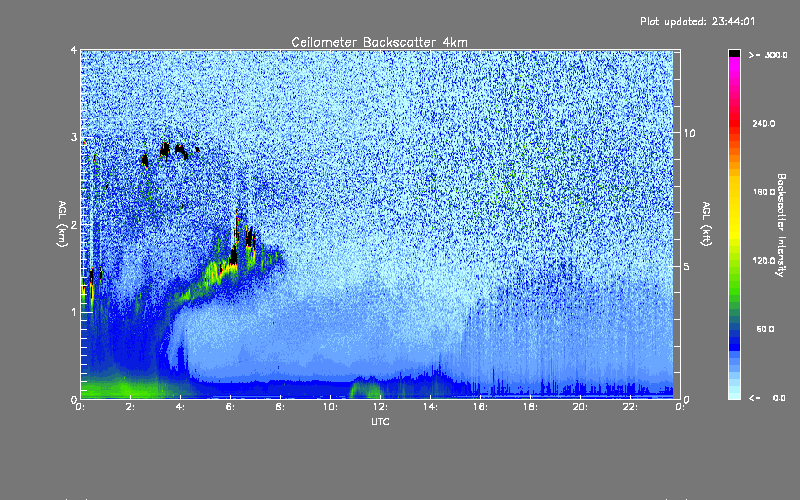Click the left 'AGL (km)' axis label

coord(62,224)
